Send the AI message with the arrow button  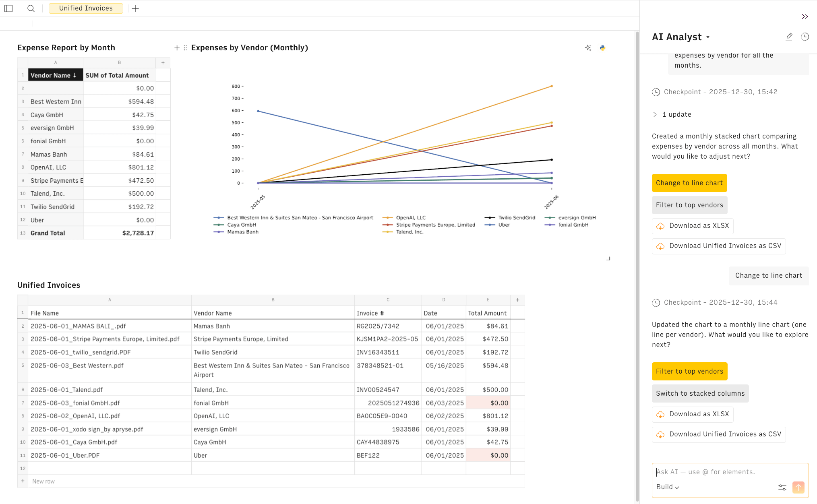point(798,487)
